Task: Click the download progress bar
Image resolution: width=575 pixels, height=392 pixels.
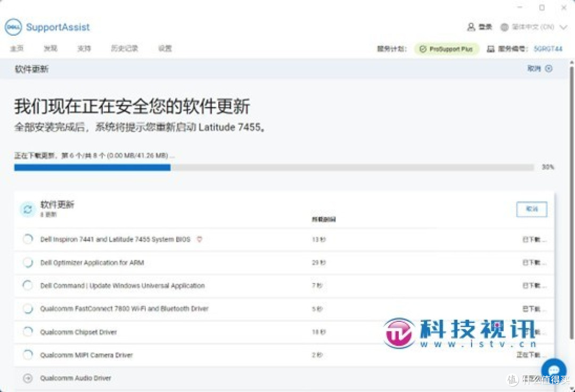Action: pos(274,168)
